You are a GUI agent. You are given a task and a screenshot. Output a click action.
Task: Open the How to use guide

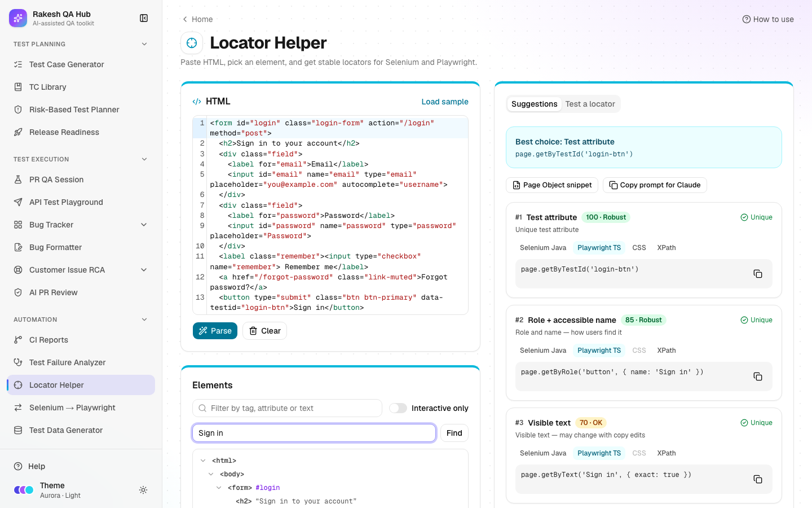pyautogui.click(x=768, y=19)
